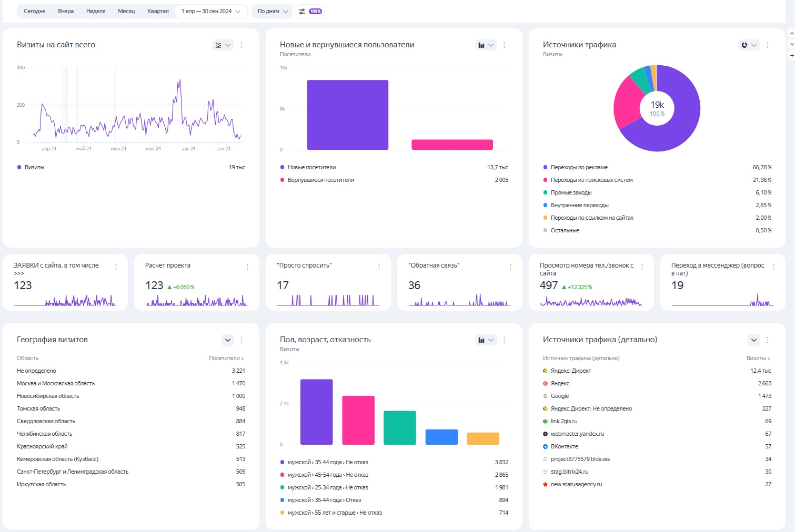Image resolution: width=795 pixels, height=532 pixels.
Task: Open the date range picker 1 апр — 30 сен 2024
Action: tap(211, 11)
